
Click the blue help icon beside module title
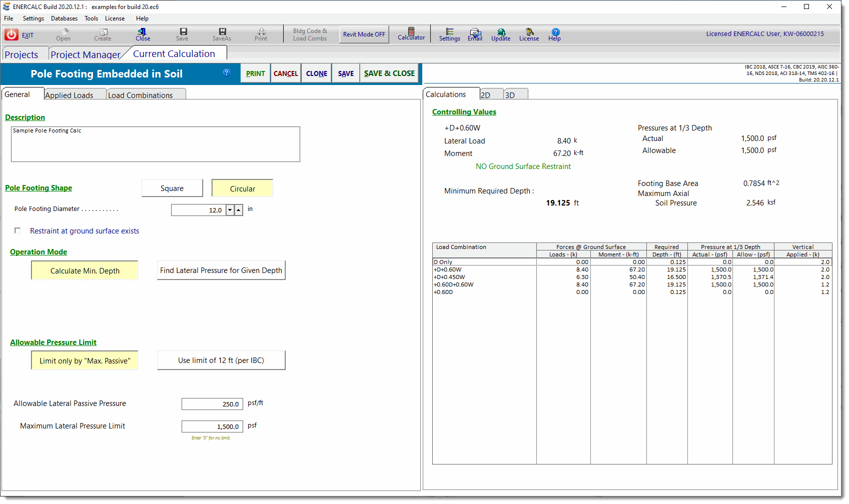tap(227, 72)
